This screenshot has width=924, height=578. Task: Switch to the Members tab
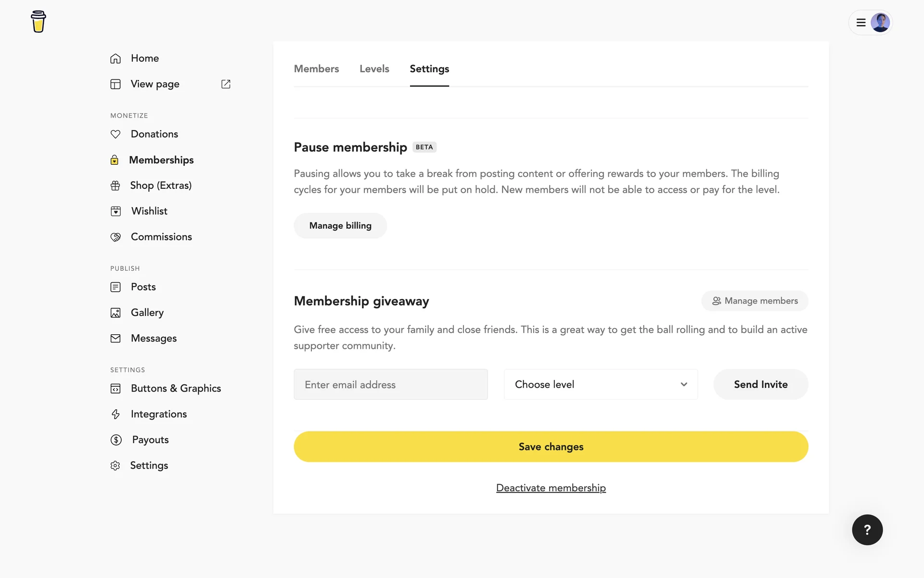(316, 69)
